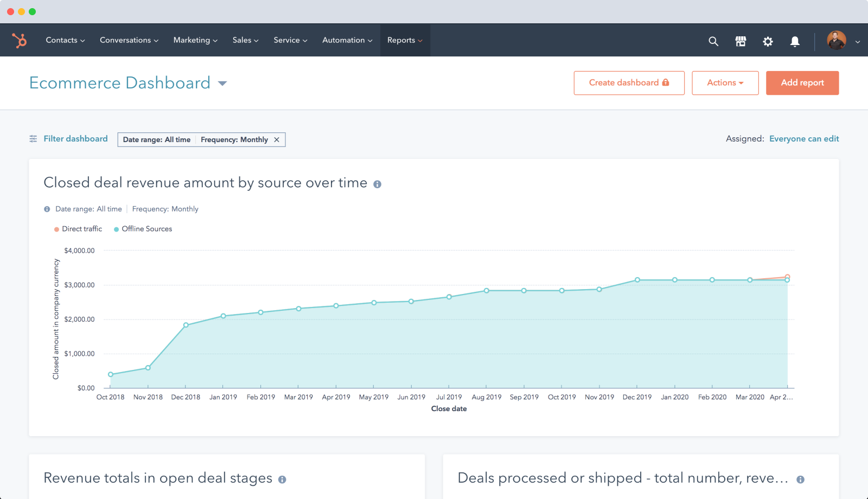Click the Mar 2020 axis label
The height and width of the screenshot is (499, 868).
click(750, 397)
